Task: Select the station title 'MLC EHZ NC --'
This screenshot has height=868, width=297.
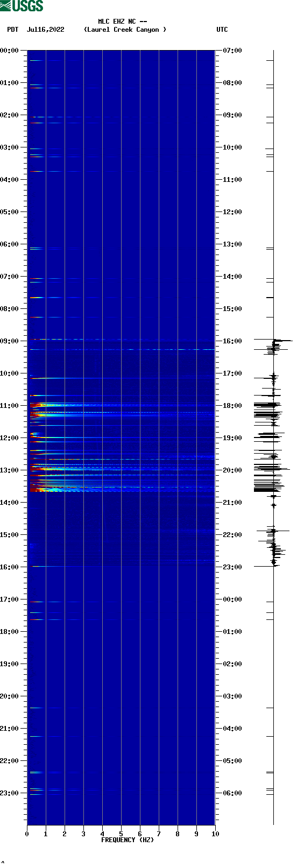Action: click(123, 22)
